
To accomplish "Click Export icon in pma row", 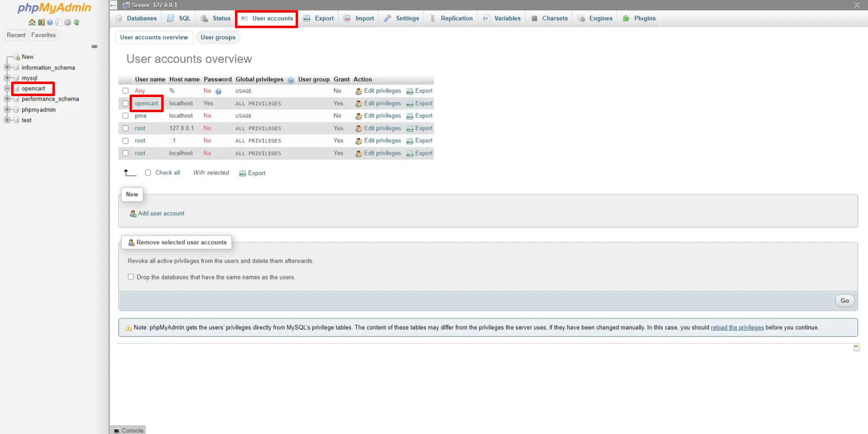I will pos(410,117).
